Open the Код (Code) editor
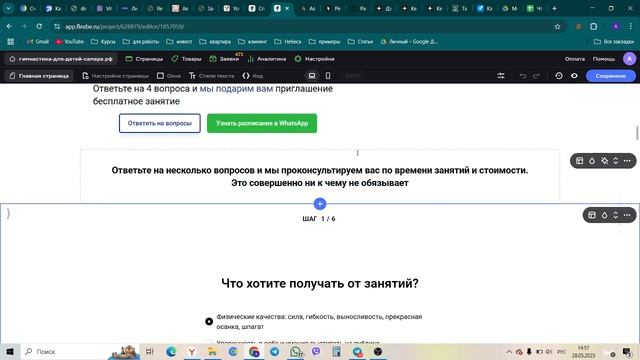This screenshot has height=360, width=640. pos(253,76)
